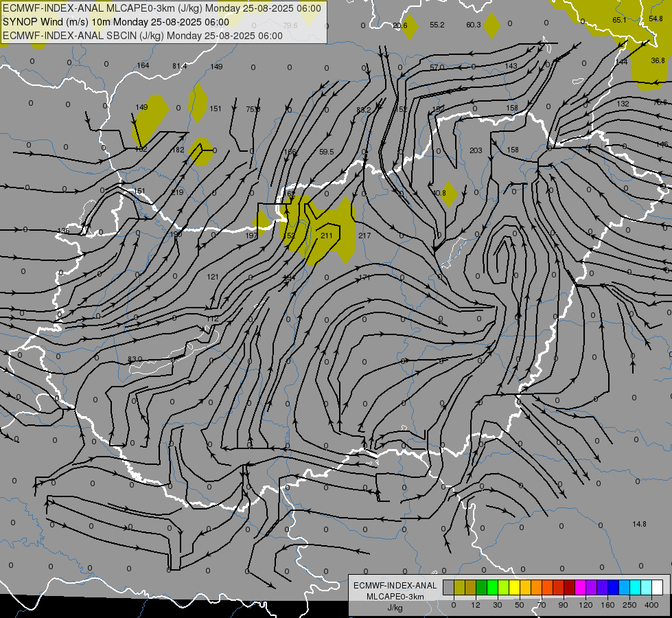Click the legend title ECMWF-INDEX-ANAL
The width and height of the screenshot is (672, 618).
pyautogui.click(x=395, y=586)
